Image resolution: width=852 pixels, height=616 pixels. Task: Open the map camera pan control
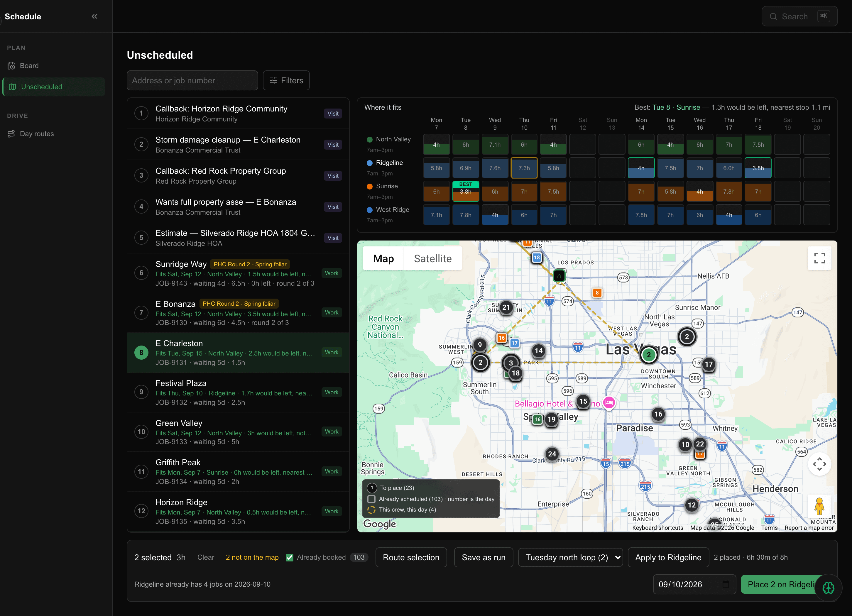point(819,464)
